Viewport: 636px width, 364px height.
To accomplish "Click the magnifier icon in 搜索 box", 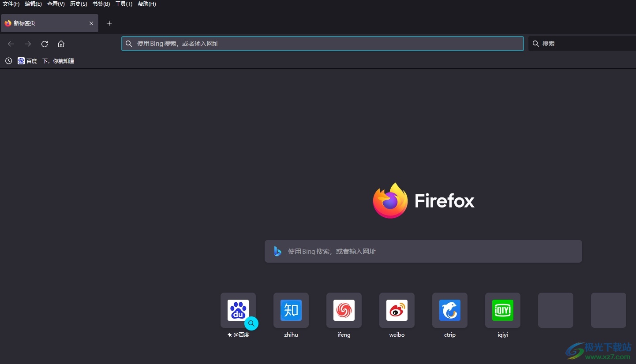I will click(x=536, y=44).
